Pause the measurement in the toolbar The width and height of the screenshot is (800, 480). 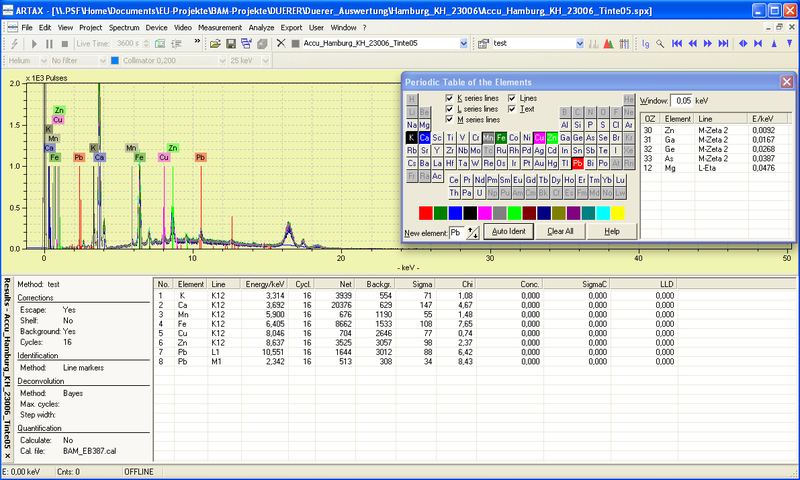(x=49, y=44)
